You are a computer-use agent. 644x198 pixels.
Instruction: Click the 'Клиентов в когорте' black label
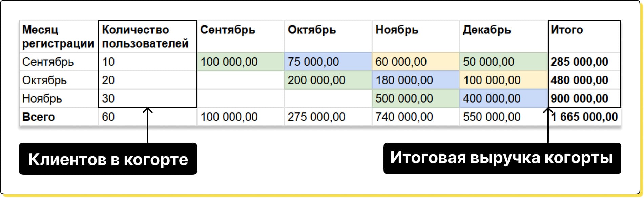108,159
